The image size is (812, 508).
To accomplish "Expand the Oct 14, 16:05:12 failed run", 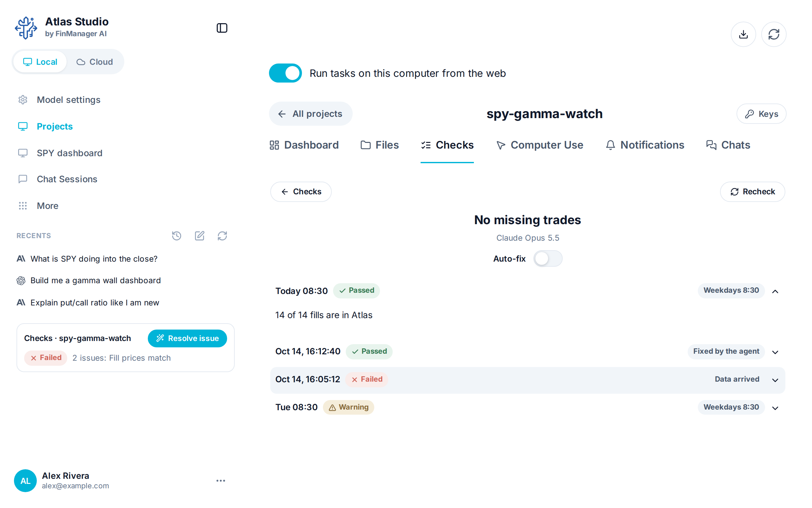I will pyautogui.click(x=775, y=380).
